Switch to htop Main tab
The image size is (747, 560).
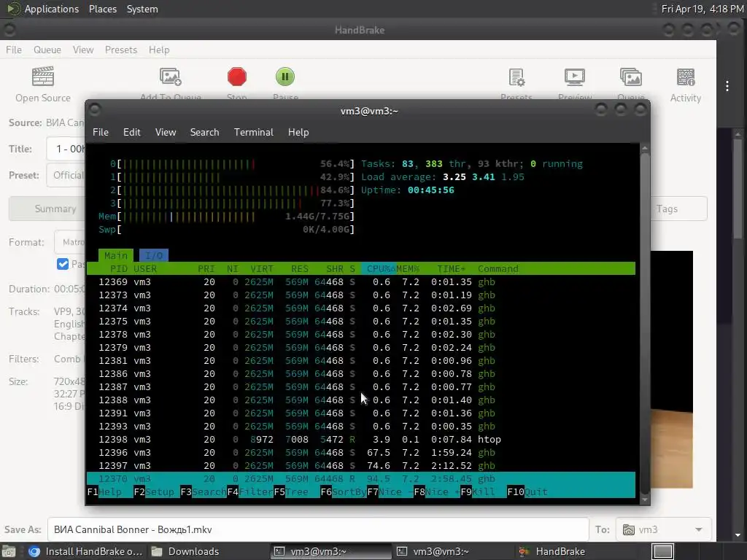[116, 255]
